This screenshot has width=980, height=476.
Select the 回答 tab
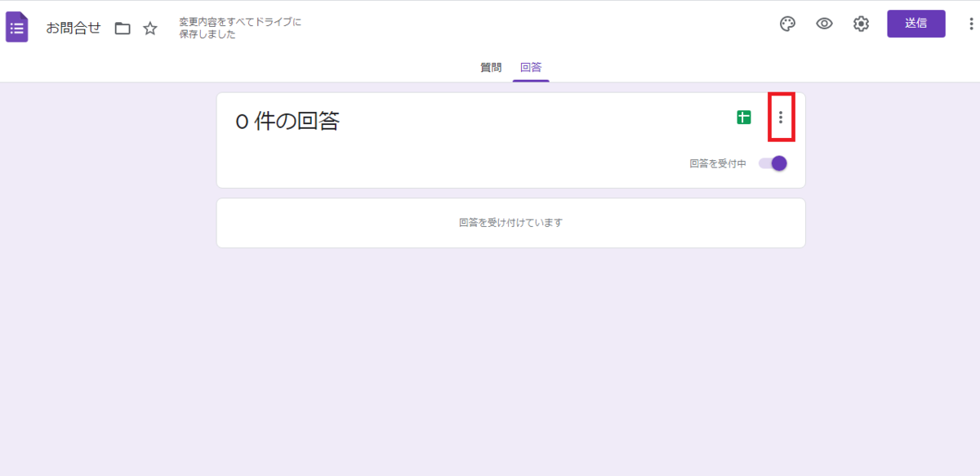(x=531, y=68)
